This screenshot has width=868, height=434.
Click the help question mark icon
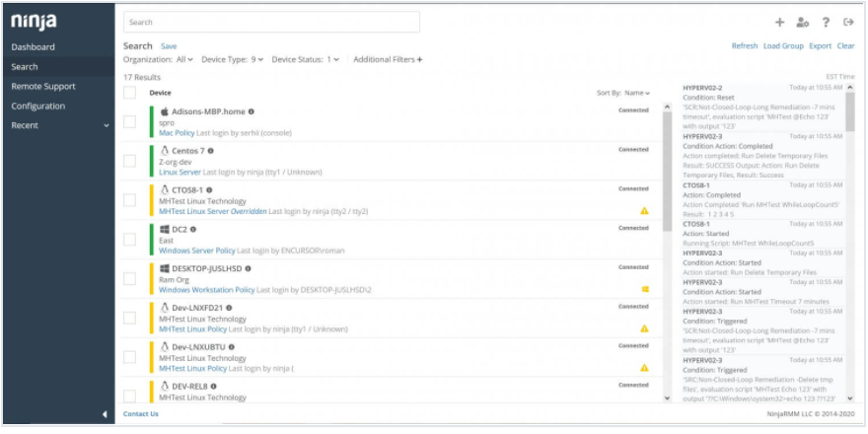[x=826, y=22]
